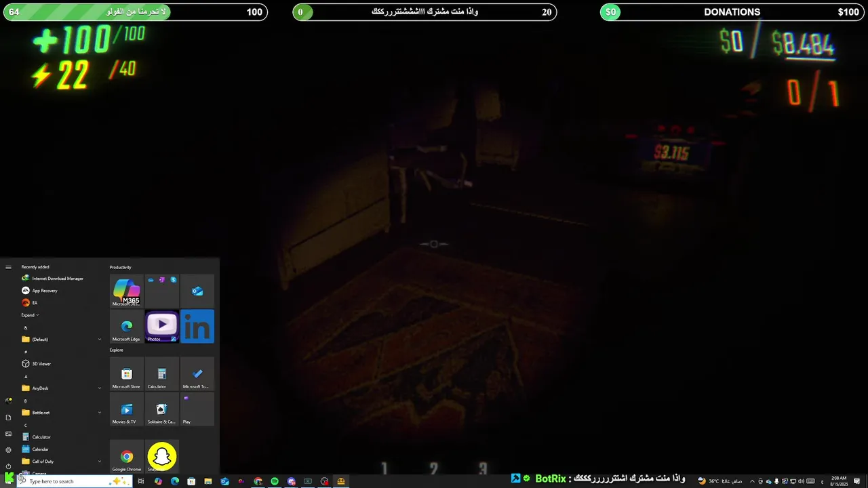Open the Photos tile
This screenshot has height=488, width=868.
pyautogui.click(x=162, y=326)
